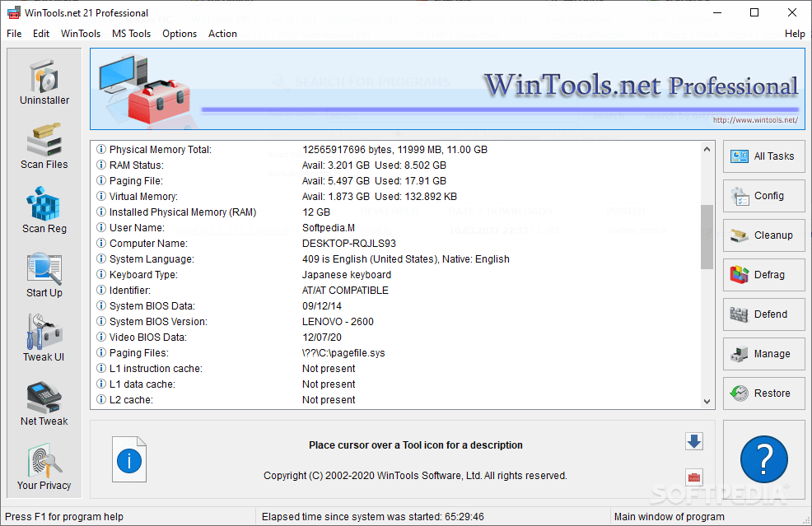
Task: Select the Installed Physical Memory (RAM) row
Action: tap(396, 212)
